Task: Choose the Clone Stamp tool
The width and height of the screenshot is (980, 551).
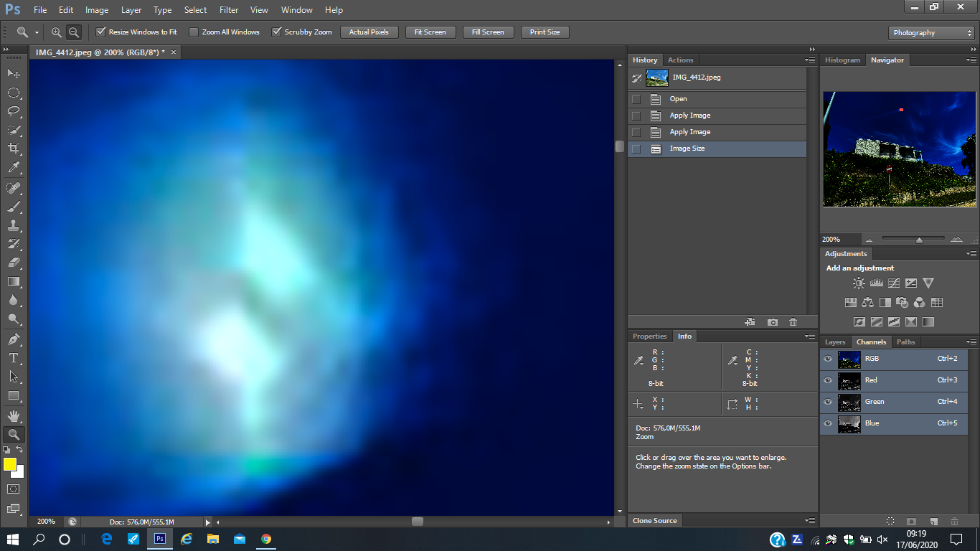Action: tap(13, 225)
